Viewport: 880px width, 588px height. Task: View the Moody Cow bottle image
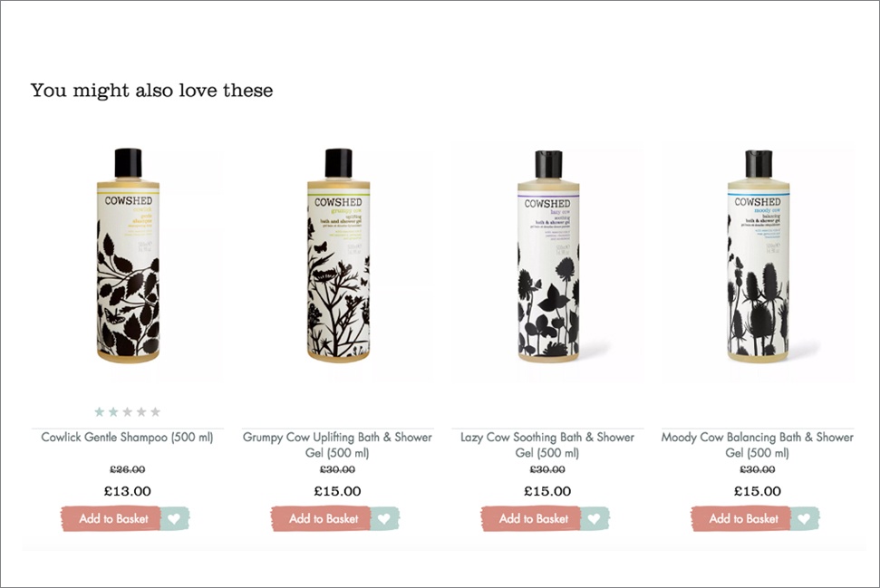pyautogui.click(x=759, y=256)
